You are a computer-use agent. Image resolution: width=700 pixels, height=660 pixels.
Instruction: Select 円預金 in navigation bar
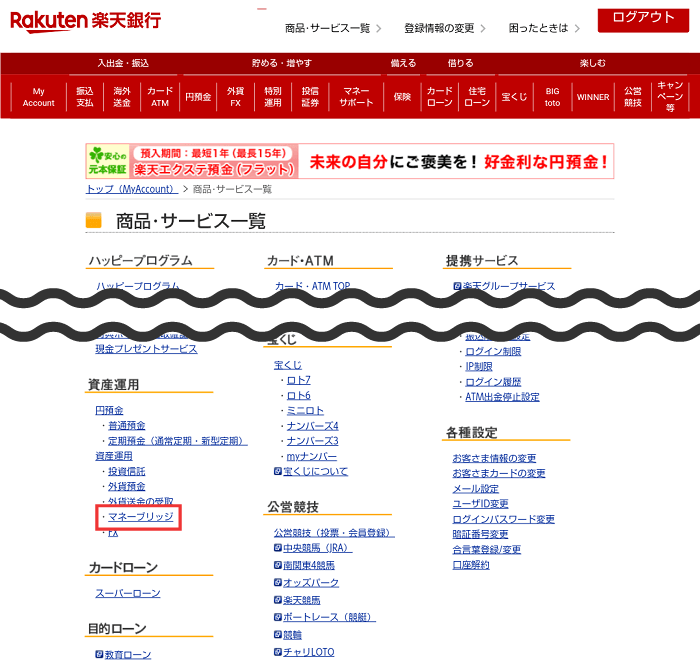198,97
